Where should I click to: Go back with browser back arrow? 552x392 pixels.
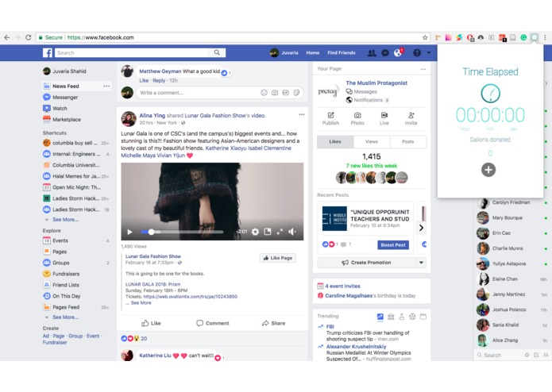(x=6, y=37)
